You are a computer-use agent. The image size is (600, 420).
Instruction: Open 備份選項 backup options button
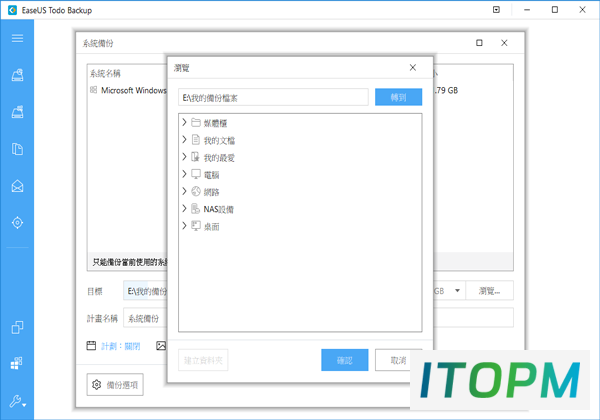[x=115, y=385]
